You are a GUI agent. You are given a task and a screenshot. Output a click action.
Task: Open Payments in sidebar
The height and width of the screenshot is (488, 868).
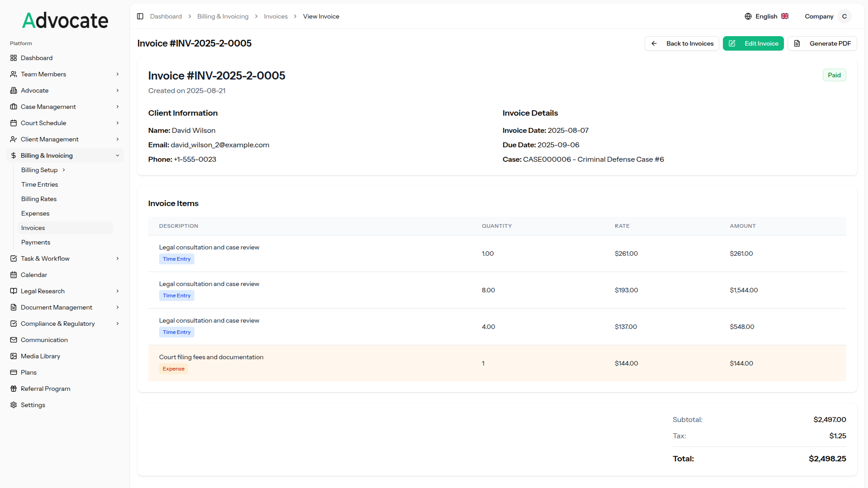pyautogui.click(x=36, y=242)
